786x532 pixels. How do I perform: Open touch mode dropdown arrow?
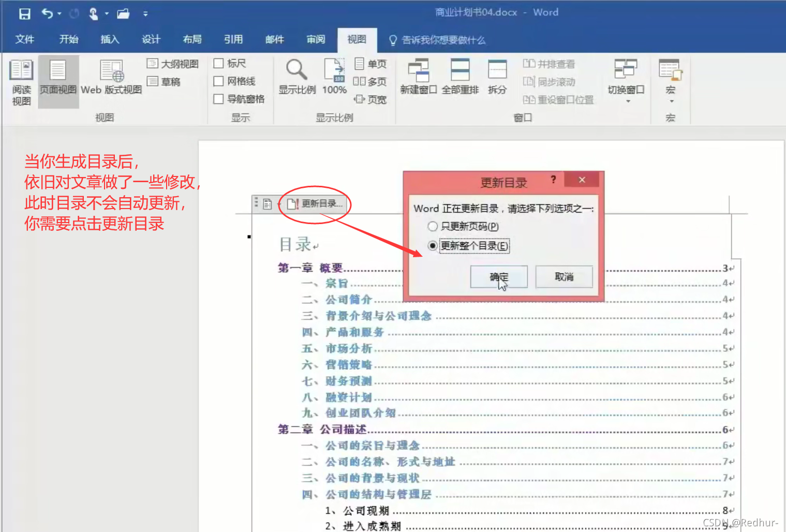coord(107,14)
